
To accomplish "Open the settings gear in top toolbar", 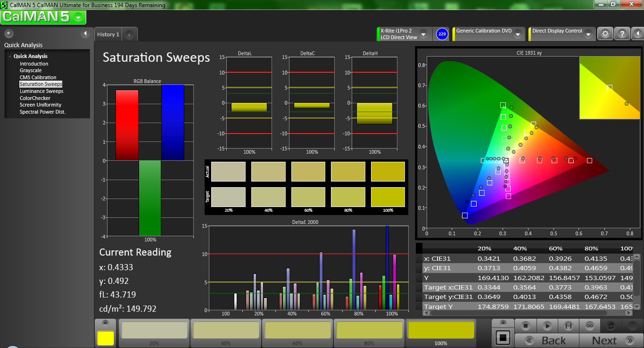I will pos(605,34).
